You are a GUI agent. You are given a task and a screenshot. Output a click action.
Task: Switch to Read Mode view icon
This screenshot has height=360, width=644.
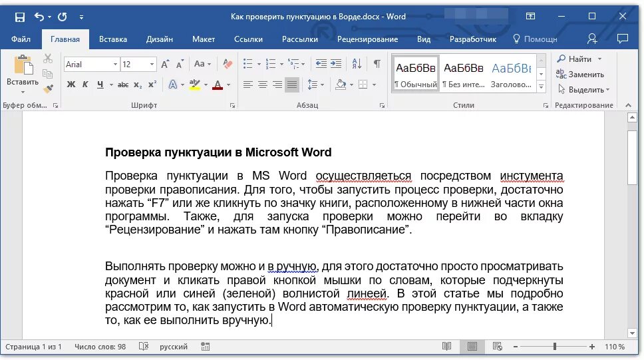[447, 347]
